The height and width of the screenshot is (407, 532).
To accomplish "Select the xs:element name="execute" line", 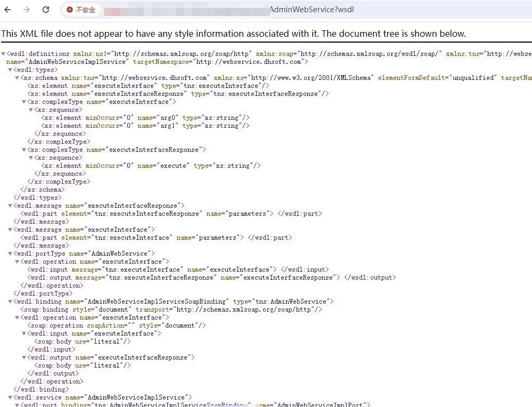I will [x=151, y=166].
